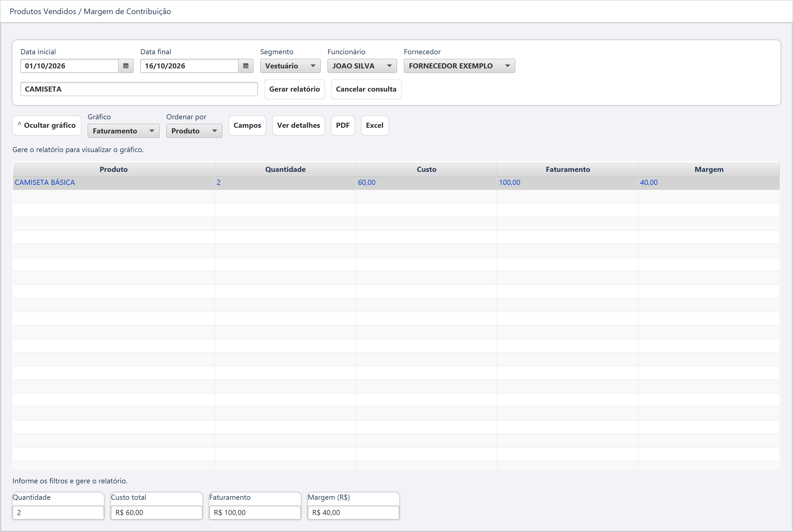
Task: Select the 100,00 revenue cell
Action: click(x=568, y=183)
